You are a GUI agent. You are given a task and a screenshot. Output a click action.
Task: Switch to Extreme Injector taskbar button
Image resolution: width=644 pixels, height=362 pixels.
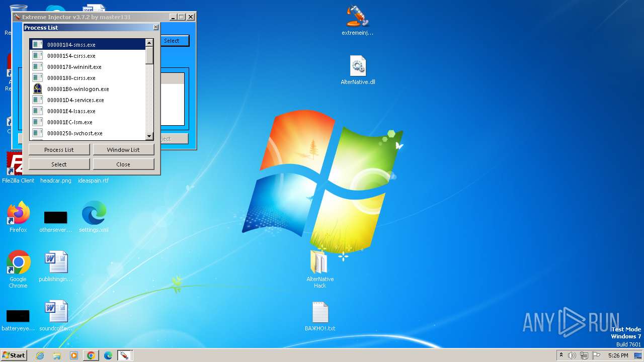[x=124, y=355]
